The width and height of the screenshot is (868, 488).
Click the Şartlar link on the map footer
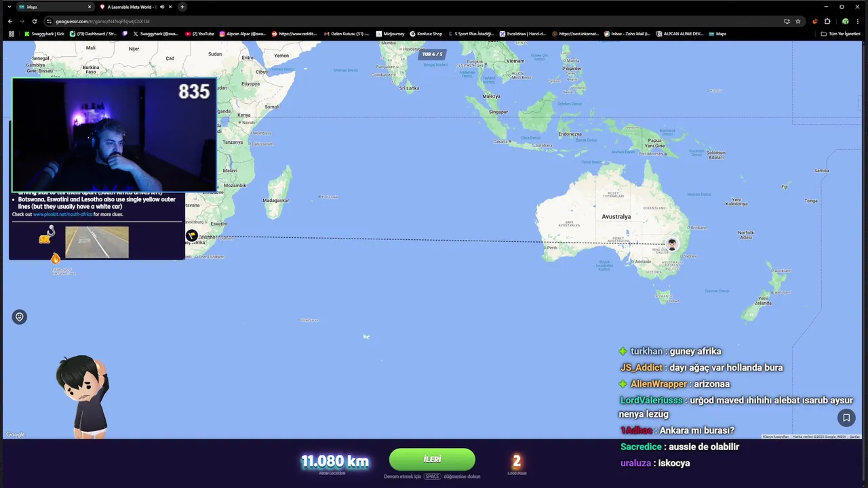point(854,436)
